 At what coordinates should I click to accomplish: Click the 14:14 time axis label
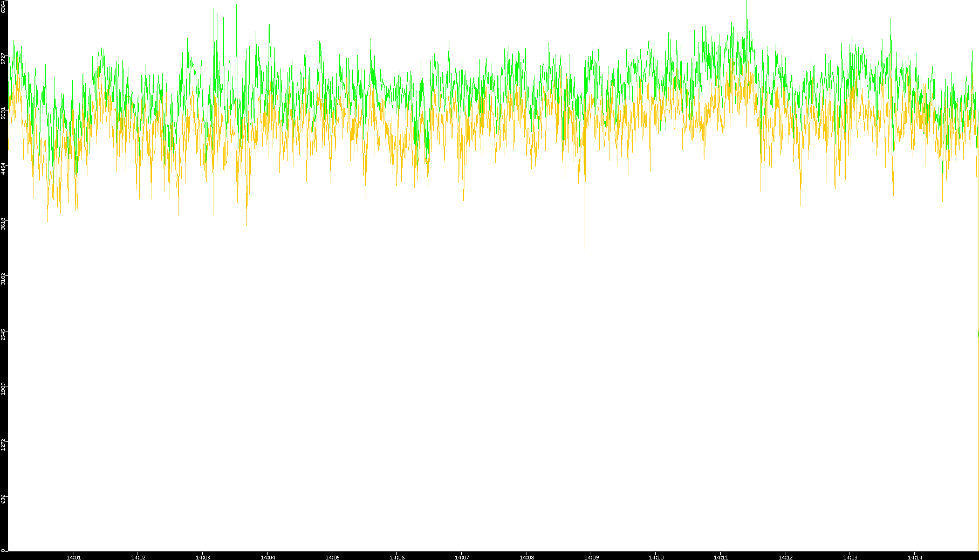915,557
